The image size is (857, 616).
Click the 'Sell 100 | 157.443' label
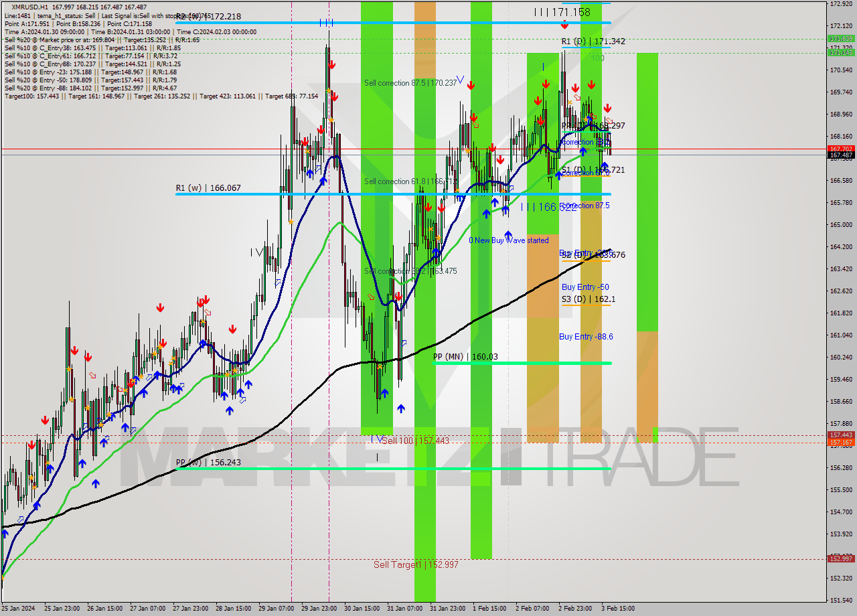(416, 441)
